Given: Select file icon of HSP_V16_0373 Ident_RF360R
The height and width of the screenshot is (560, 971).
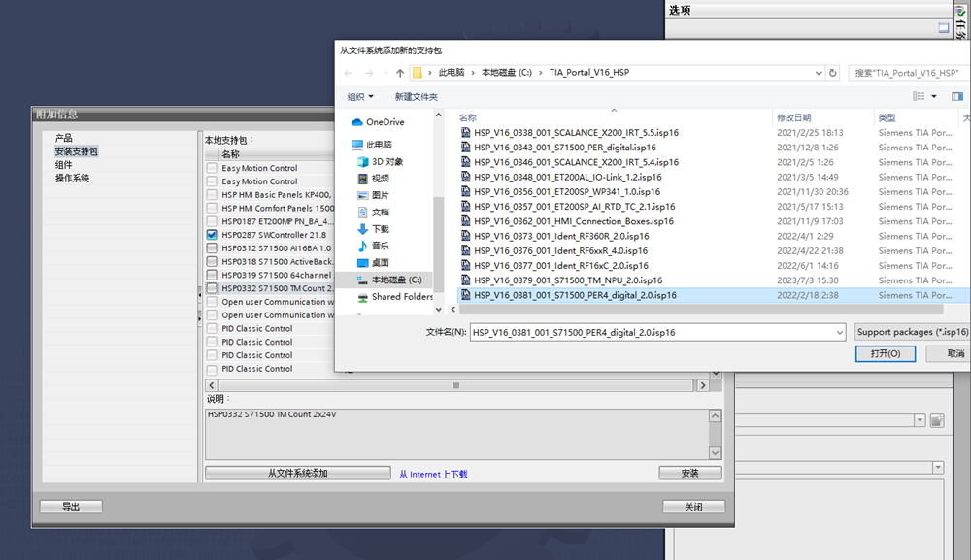Looking at the screenshot, I should 466,236.
